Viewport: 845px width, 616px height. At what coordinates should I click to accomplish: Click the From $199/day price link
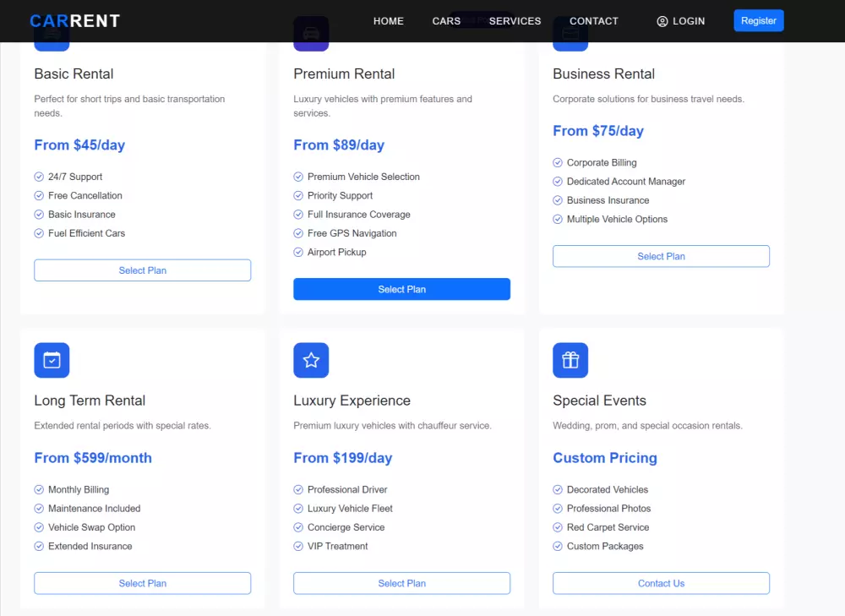pyautogui.click(x=343, y=457)
